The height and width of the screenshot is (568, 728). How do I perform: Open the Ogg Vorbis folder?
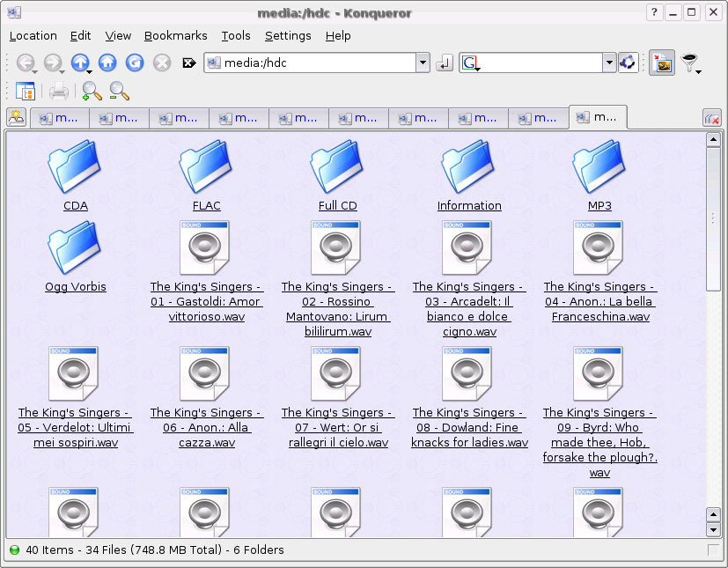pos(75,257)
